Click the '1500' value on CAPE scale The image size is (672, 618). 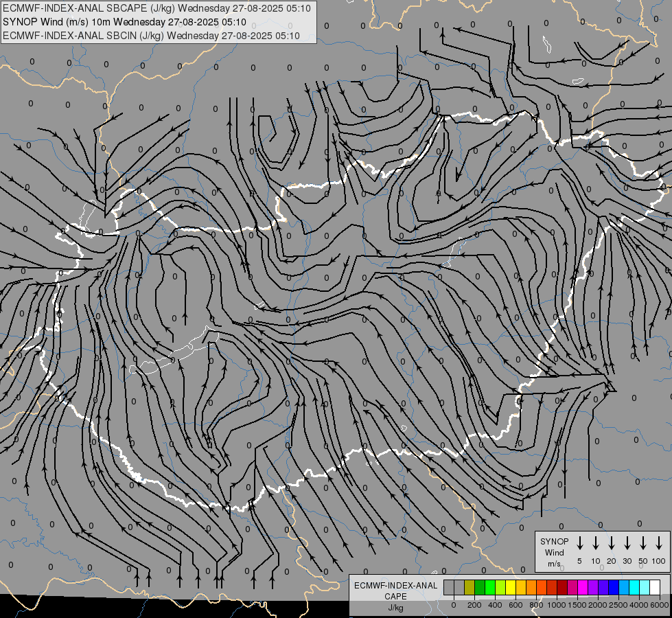pyautogui.click(x=577, y=605)
